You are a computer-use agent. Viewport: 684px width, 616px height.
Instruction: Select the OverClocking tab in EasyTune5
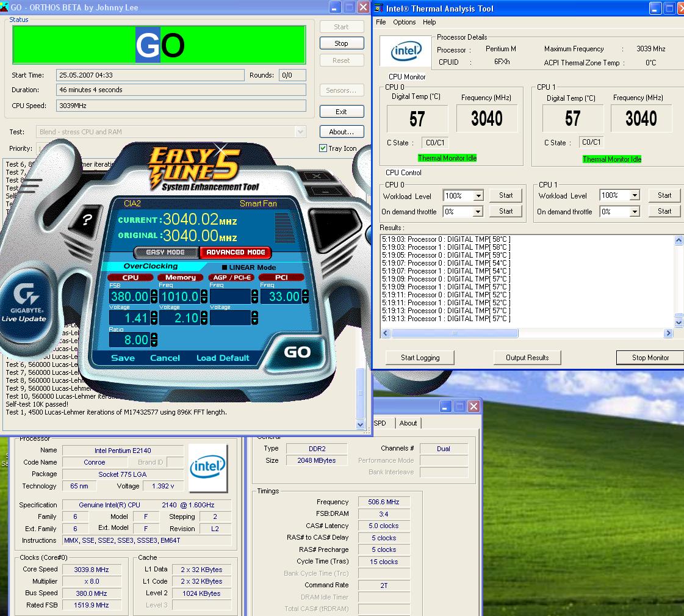click(x=151, y=266)
